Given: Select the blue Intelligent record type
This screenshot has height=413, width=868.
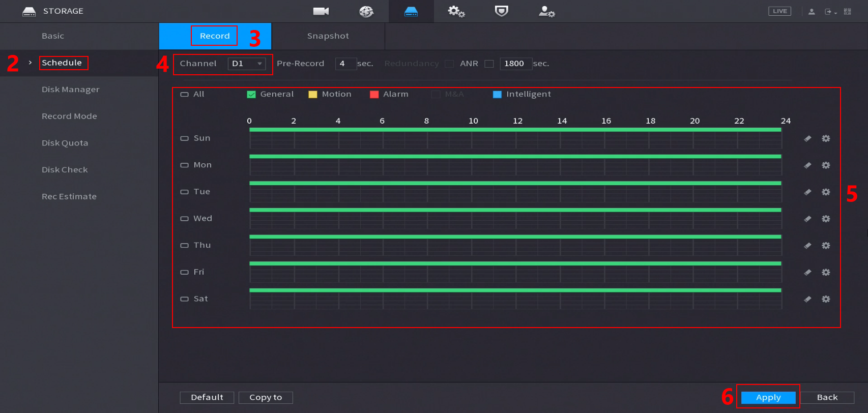Looking at the screenshot, I should coord(498,95).
